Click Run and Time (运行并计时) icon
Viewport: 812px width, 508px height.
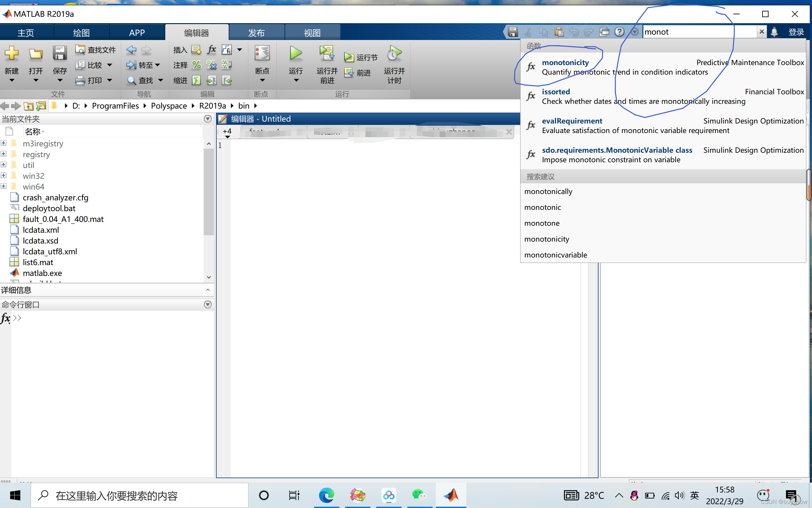[x=395, y=53]
